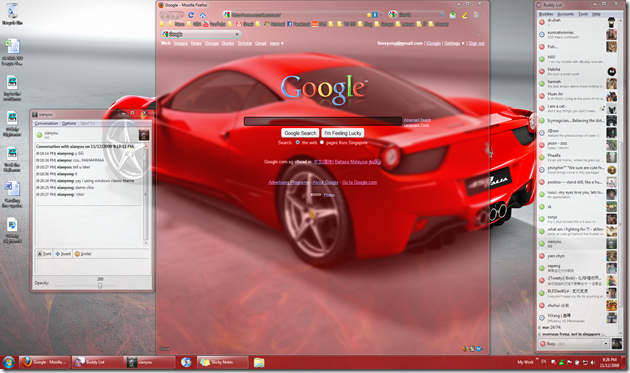The image size is (630, 373).
Task: Open the Gmail bookmark in bookmarks toolbar
Action: (x=245, y=24)
